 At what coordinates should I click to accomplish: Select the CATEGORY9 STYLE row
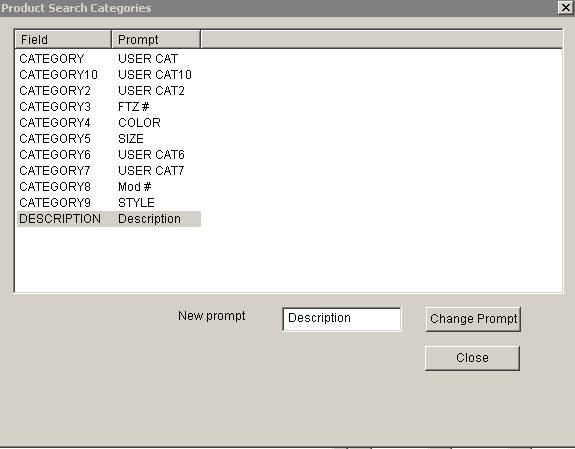(109, 203)
